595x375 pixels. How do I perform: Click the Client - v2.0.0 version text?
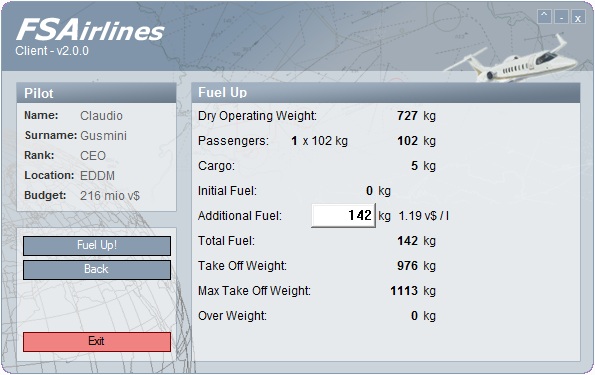[x=52, y=51]
